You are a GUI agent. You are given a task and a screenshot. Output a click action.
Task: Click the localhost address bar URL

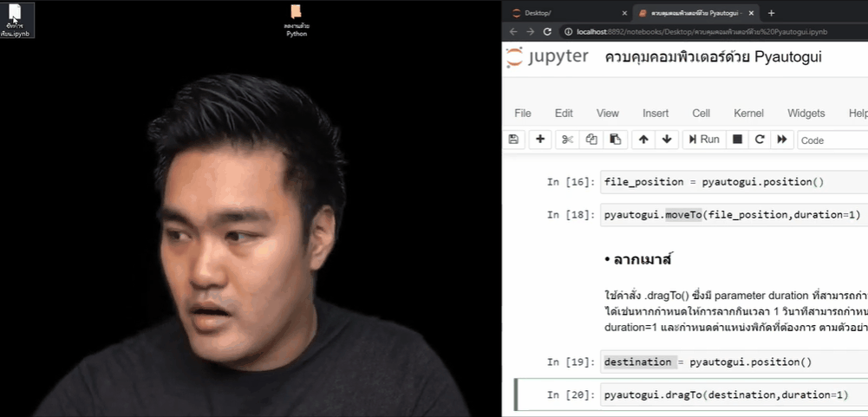click(702, 31)
